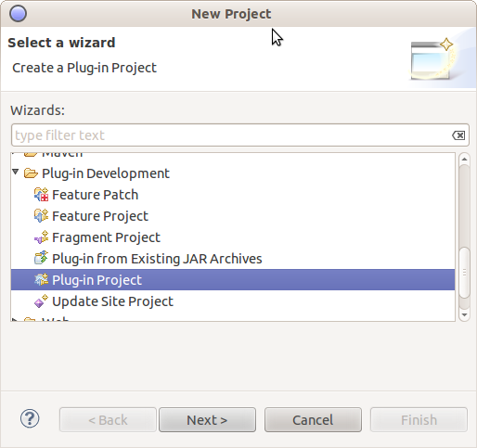This screenshot has width=477, height=448.
Task: Click the Plug-in from Existing JAR Archives icon
Action: coord(41,258)
